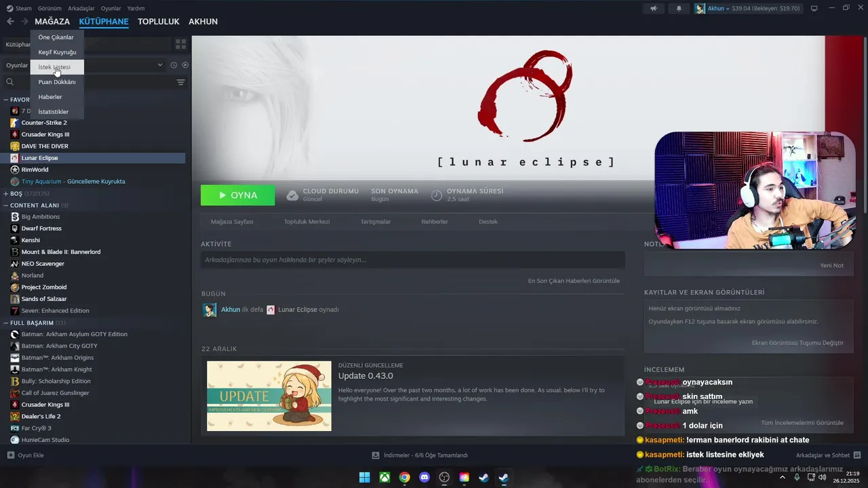
Task: Switch to the TOPLULUK tab
Action: click(x=159, y=22)
